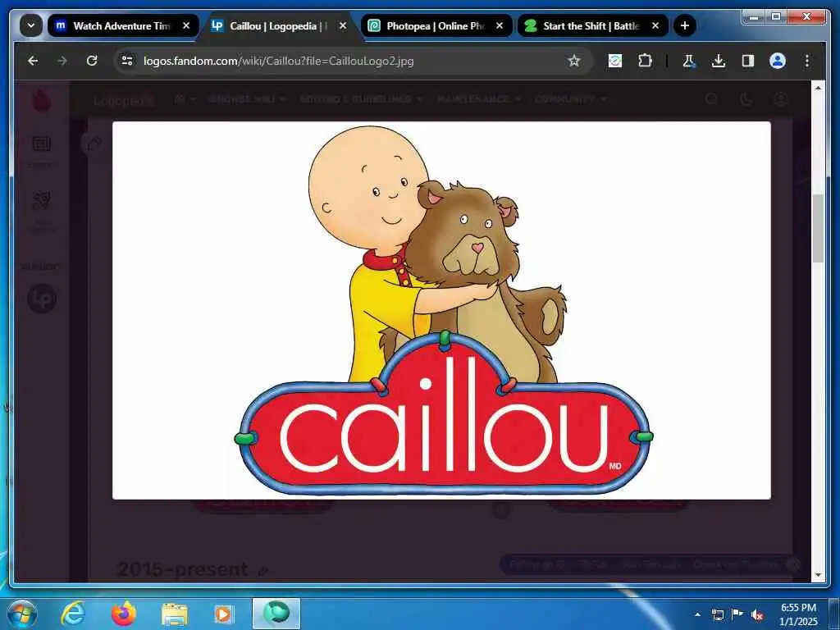Go back to the previous page
840x630 pixels.
click(x=33, y=61)
